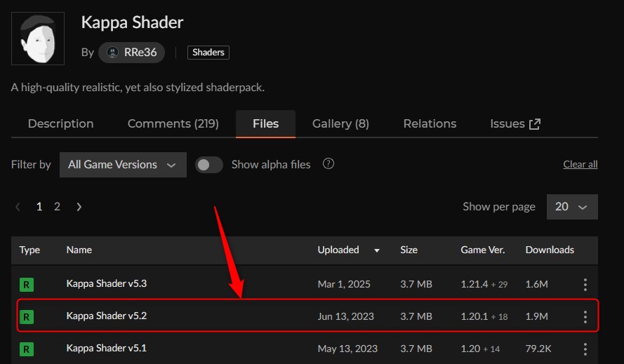
Task: Click the 1.6M downloads value
Action: pos(536,284)
